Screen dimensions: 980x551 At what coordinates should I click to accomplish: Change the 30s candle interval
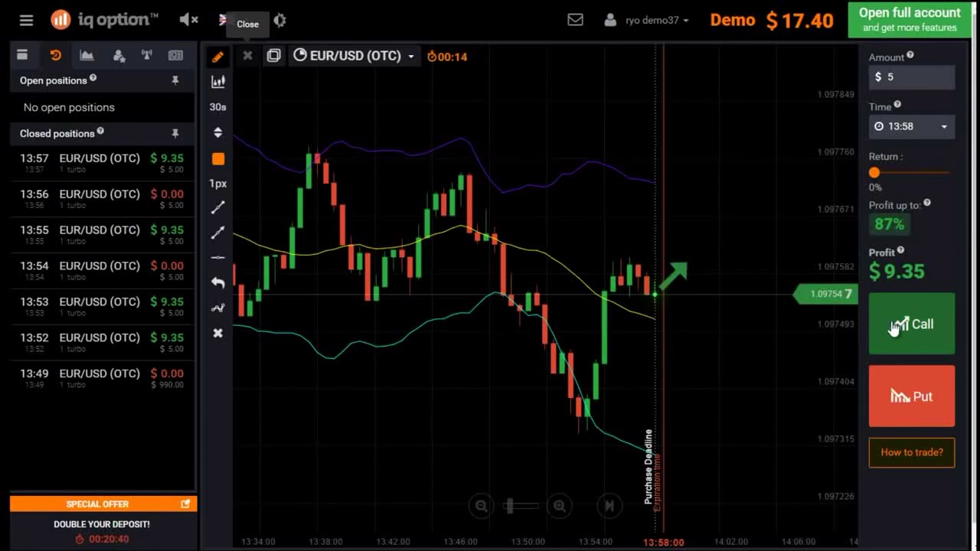[218, 107]
